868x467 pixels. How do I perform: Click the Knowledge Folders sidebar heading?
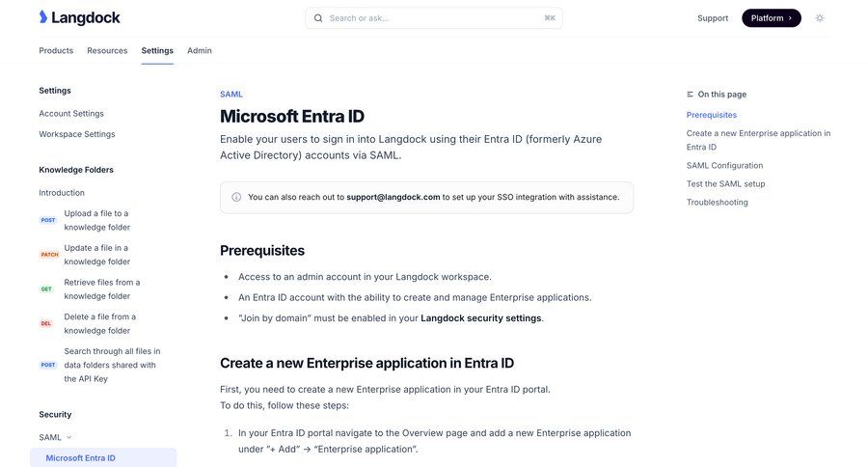76,170
